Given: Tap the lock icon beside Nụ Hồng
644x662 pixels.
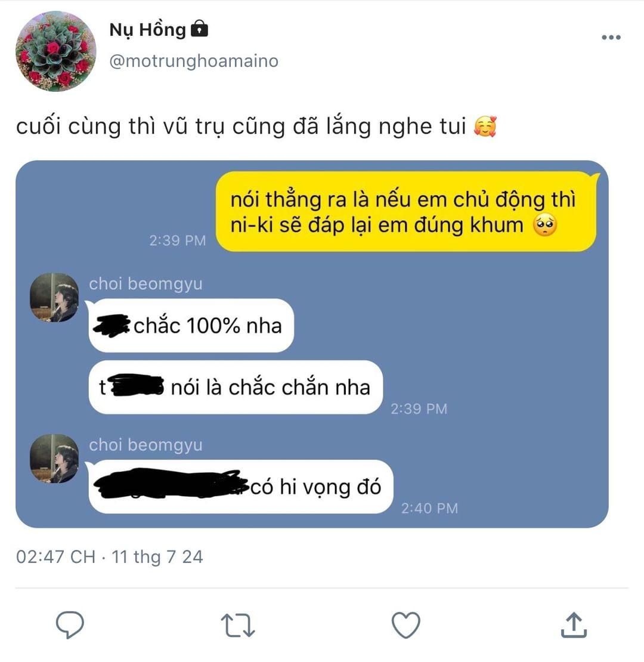Looking at the screenshot, I should pos(199,29).
